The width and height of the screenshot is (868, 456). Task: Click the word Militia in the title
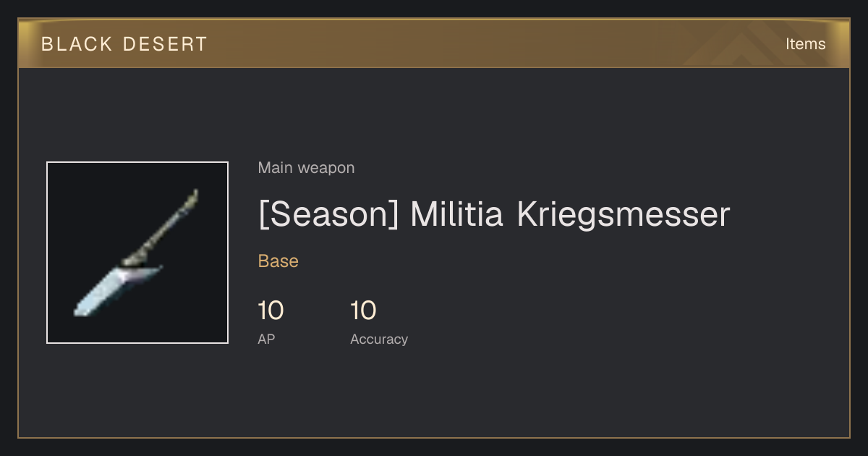pos(456,214)
